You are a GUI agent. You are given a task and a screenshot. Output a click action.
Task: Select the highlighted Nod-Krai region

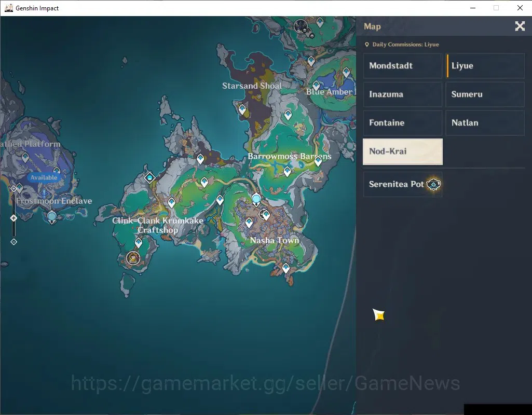(x=402, y=151)
